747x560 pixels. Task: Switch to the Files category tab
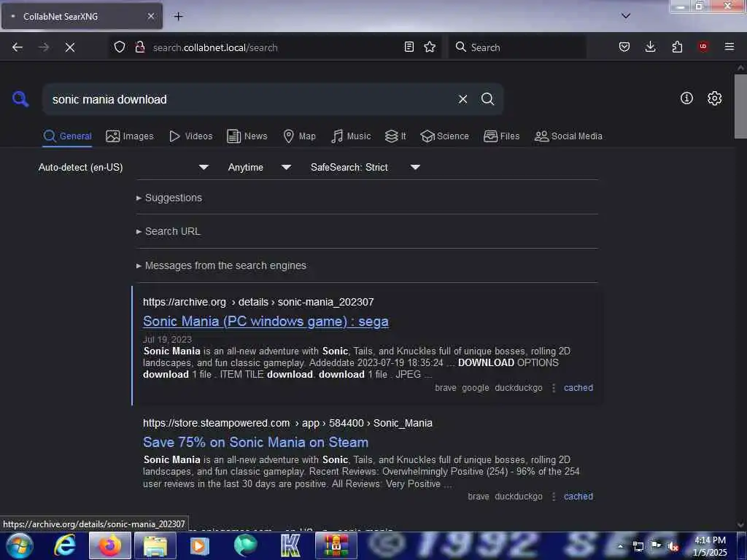pyautogui.click(x=502, y=136)
